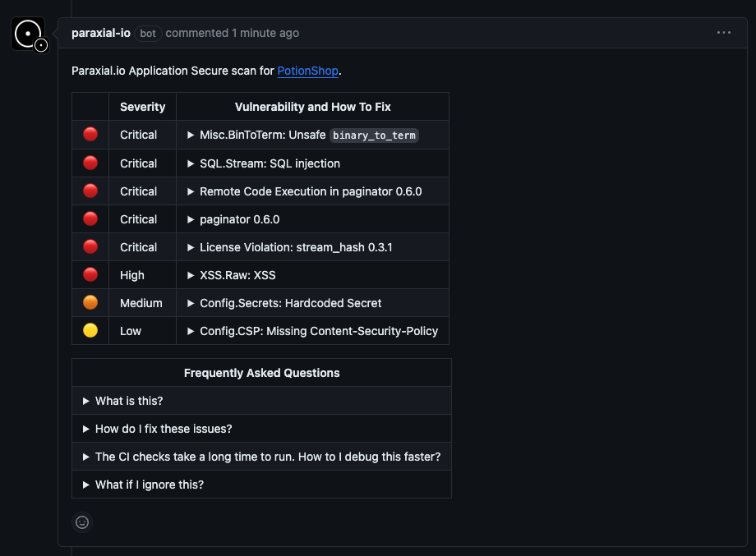The image size is (756, 556).
Task: Click the bot label badge
Action: click(x=148, y=33)
